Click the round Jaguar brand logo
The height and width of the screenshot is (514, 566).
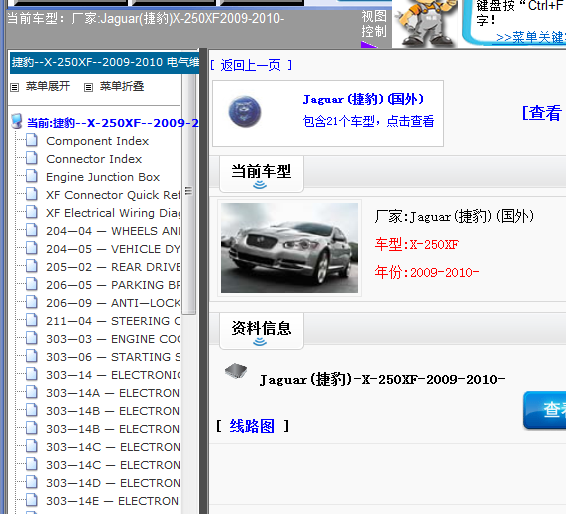245,112
